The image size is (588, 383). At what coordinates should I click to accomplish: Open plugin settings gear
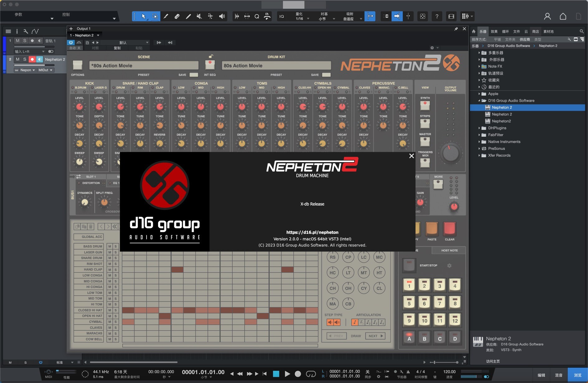432,48
